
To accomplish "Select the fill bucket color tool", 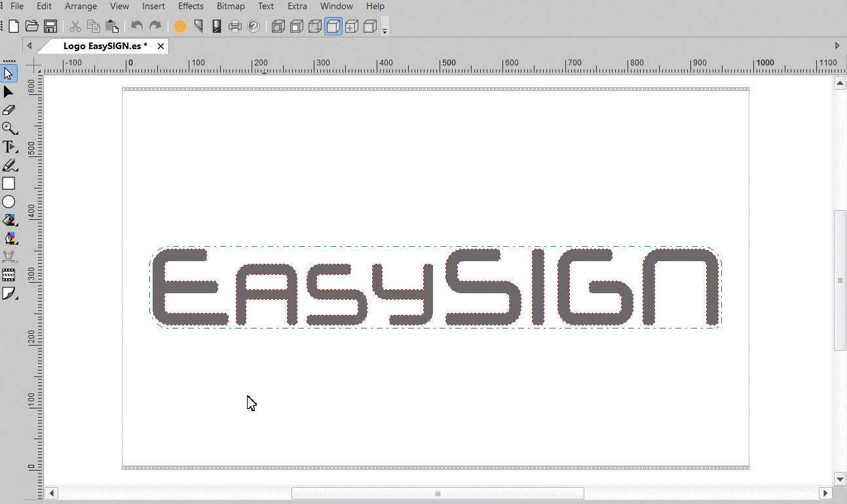I will 9,221.
